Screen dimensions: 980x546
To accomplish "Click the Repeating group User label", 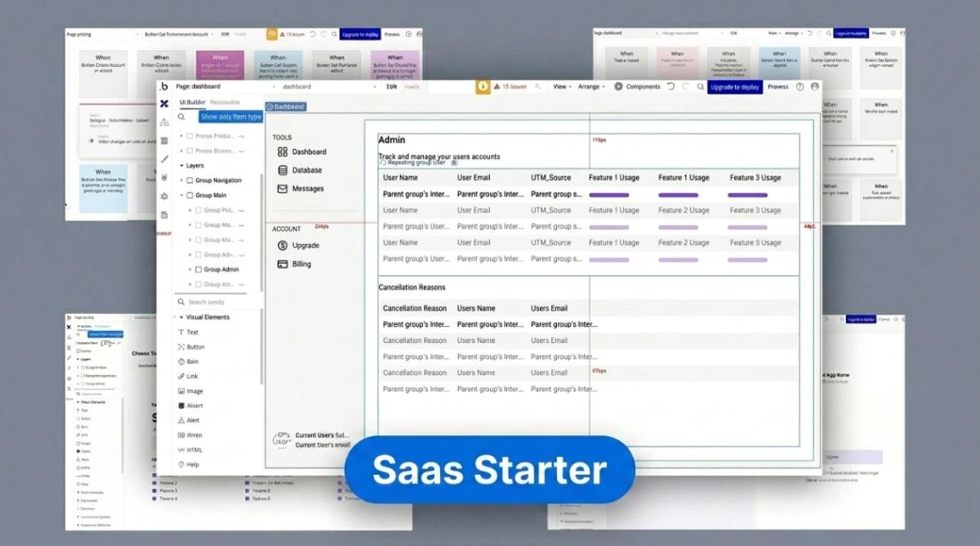I will point(416,163).
